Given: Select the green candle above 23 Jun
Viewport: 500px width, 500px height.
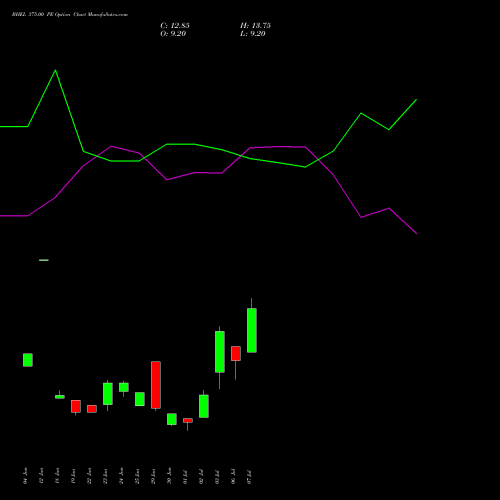Looking at the screenshot, I should pos(108,394).
